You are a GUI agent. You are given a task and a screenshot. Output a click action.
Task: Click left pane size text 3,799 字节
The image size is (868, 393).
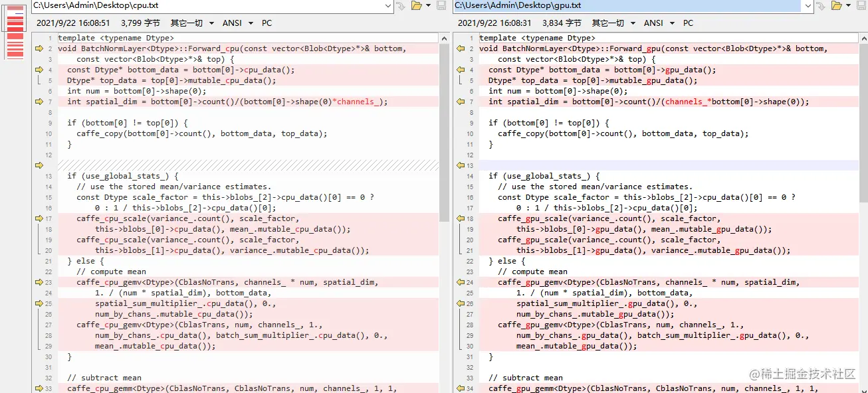tap(141, 23)
